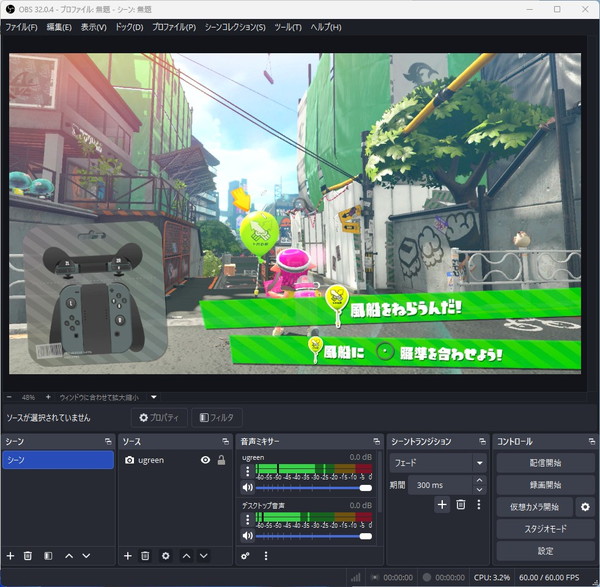This screenshot has width=600, height=587.
Task: Mute desktop audio (デスクトップ音声) speaker
Action: click(x=248, y=537)
